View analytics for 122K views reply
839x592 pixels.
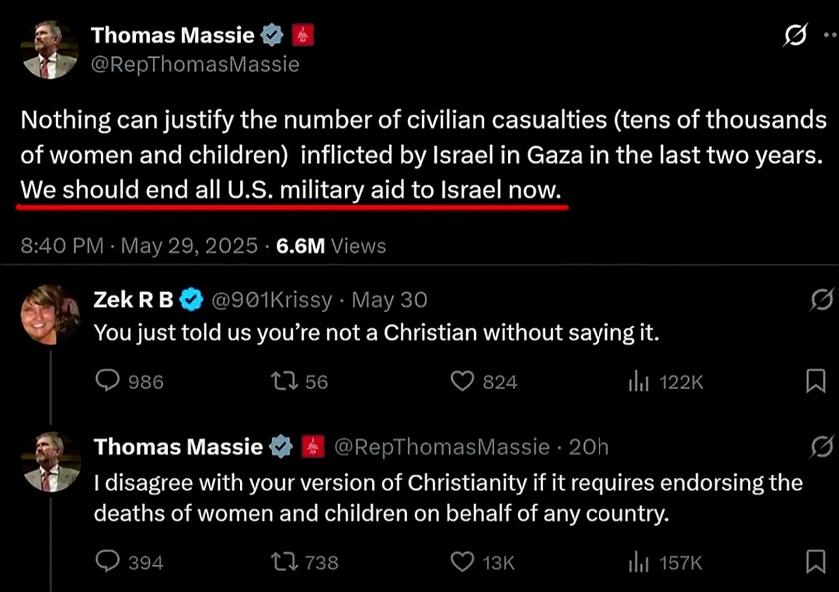pos(638,382)
